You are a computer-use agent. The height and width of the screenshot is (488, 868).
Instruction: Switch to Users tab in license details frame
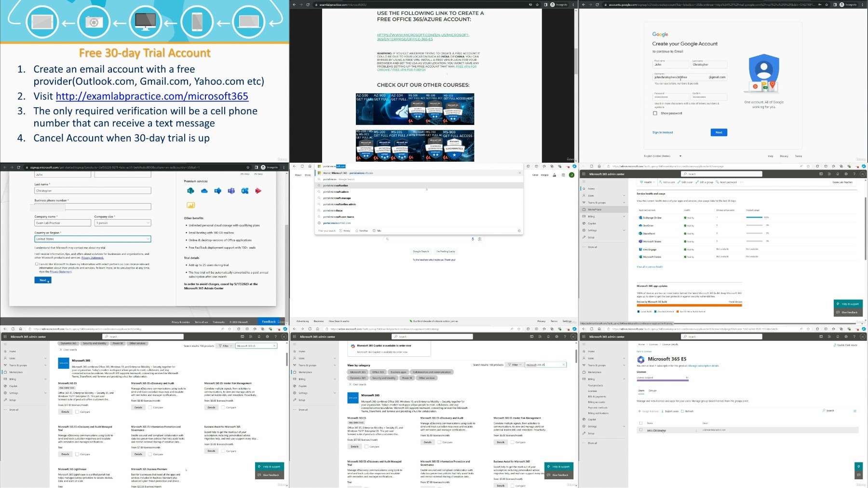pos(641,390)
